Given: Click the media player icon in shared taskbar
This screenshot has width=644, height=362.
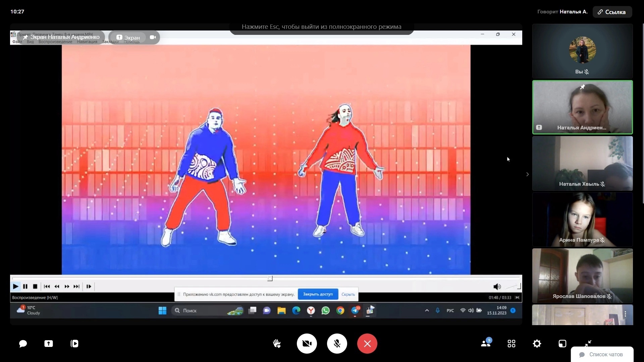Looking at the screenshot, I should point(370,311).
